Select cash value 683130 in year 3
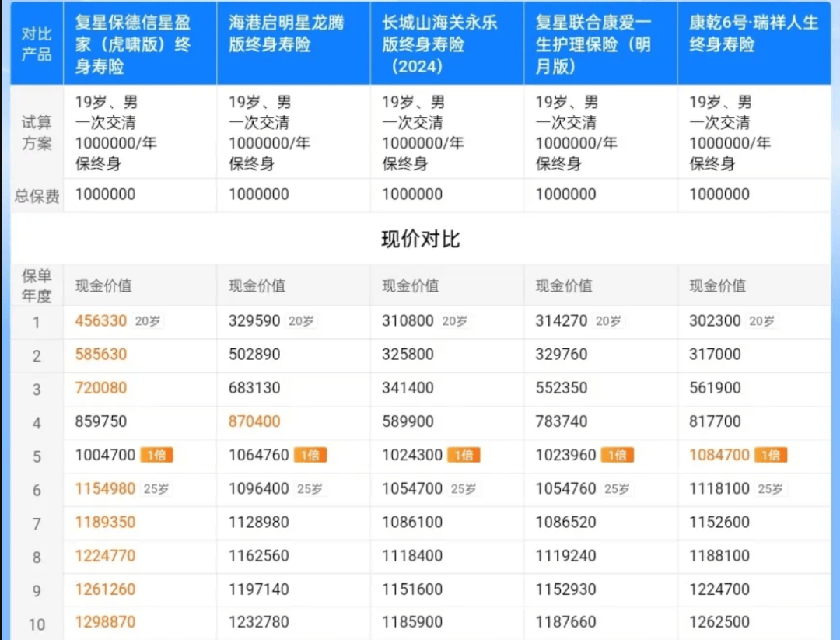Image resolution: width=840 pixels, height=640 pixels. (254, 388)
